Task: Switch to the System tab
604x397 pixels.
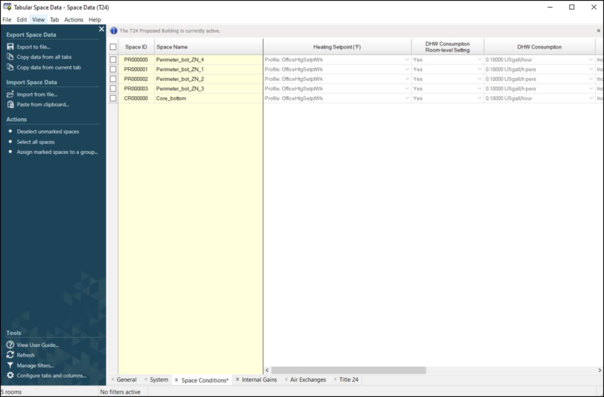Action: (x=159, y=380)
